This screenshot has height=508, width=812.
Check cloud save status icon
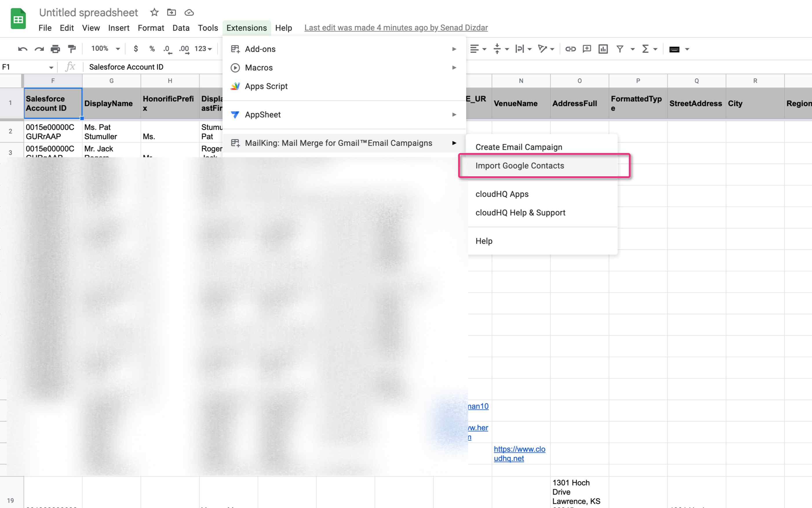pyautogui.click(x=189, y=12)
